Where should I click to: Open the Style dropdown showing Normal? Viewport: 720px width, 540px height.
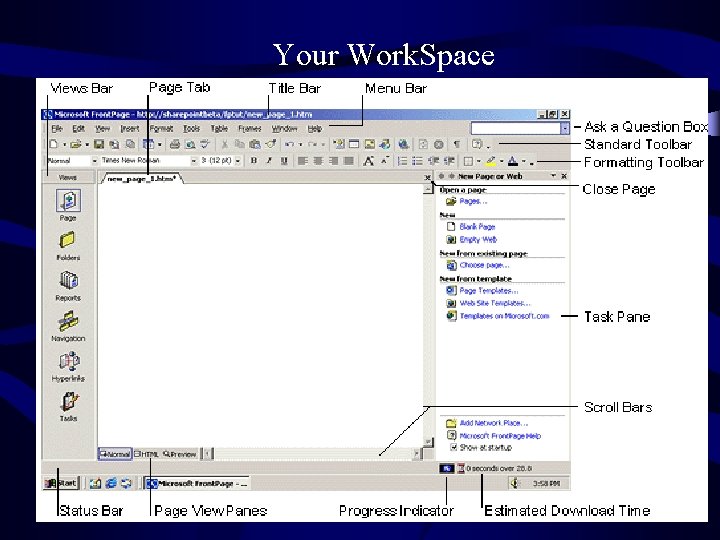point(95,161)
